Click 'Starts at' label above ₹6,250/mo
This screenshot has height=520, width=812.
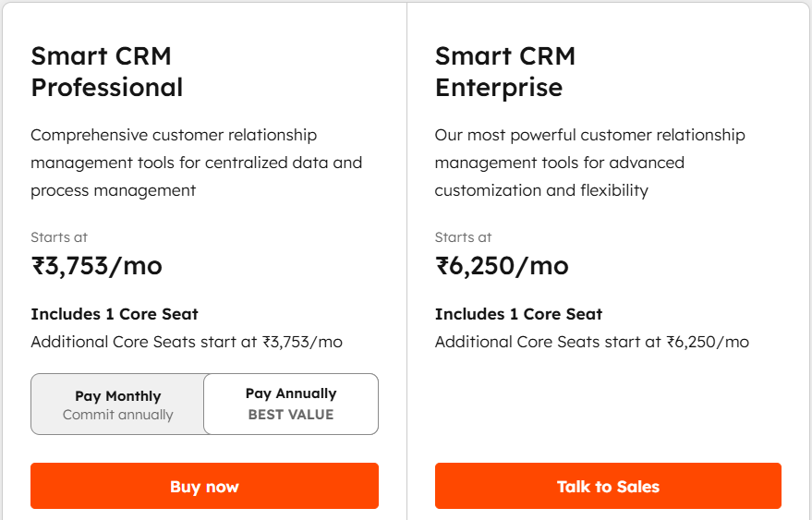click(x=464, y=237)
